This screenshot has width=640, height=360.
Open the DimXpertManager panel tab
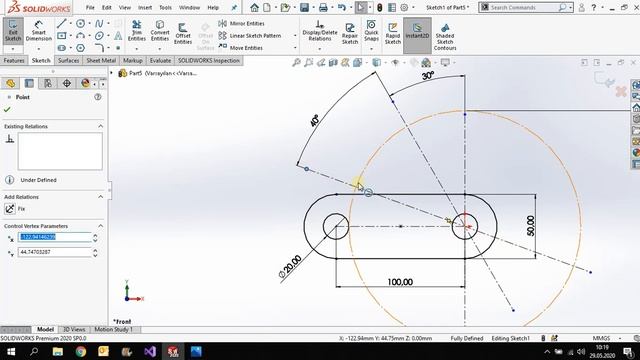pos(67,83)
